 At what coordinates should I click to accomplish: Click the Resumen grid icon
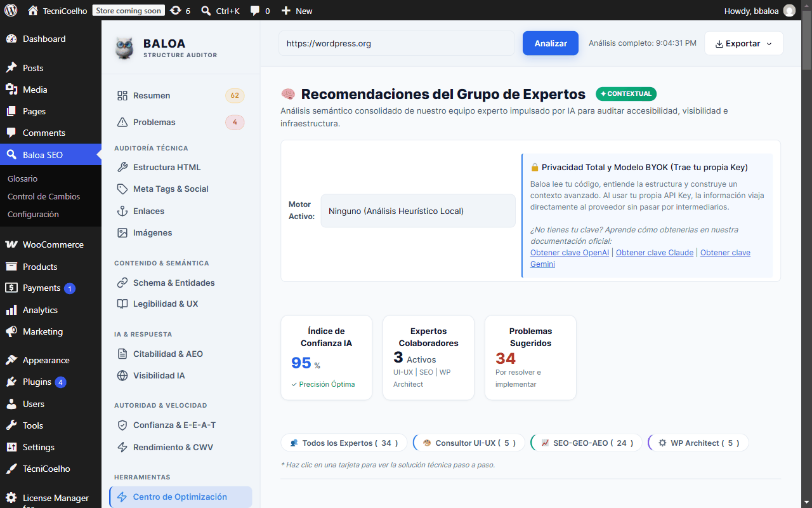[122, 95]
